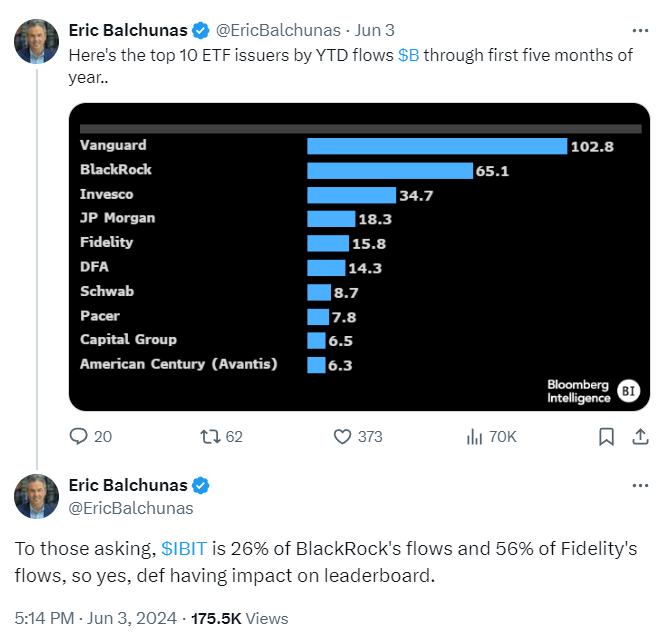
Task: Like the tweet with 373 likes
Action: click(x=358, y=437)
